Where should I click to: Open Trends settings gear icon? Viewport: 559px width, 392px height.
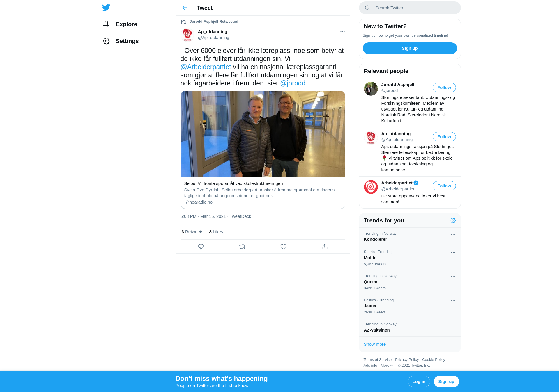(x=453, y=220)
